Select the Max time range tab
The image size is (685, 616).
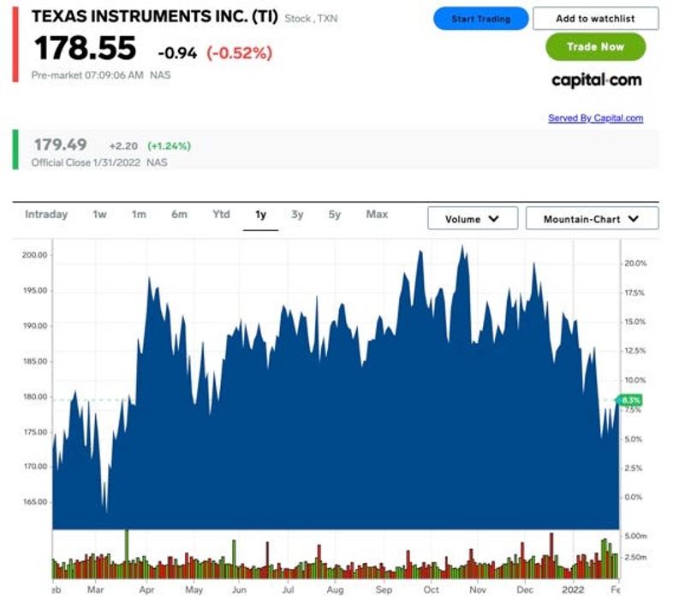[x=377, y=215]
